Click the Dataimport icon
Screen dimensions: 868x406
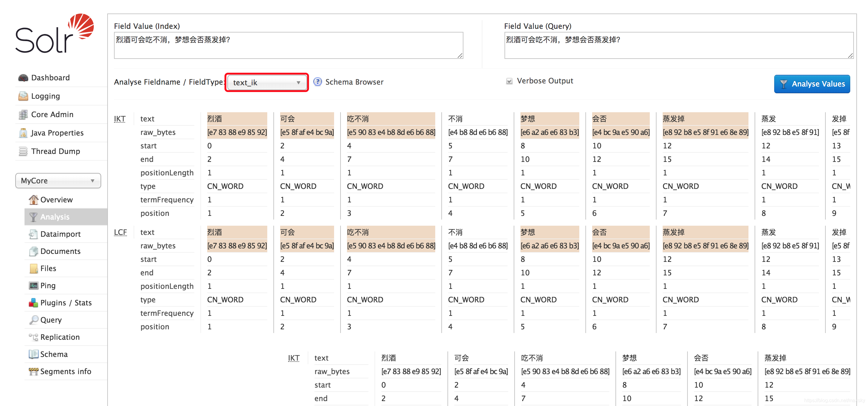point(33,234)
